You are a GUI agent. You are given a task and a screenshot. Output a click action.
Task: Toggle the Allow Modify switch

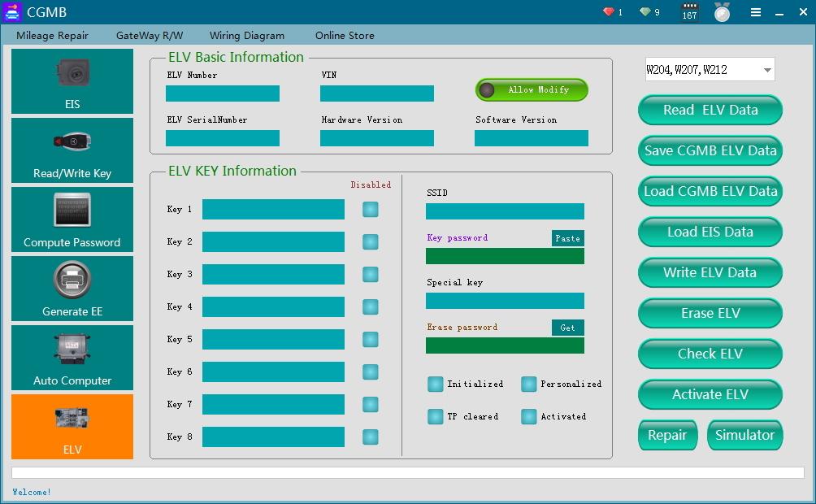coord(531,90)
